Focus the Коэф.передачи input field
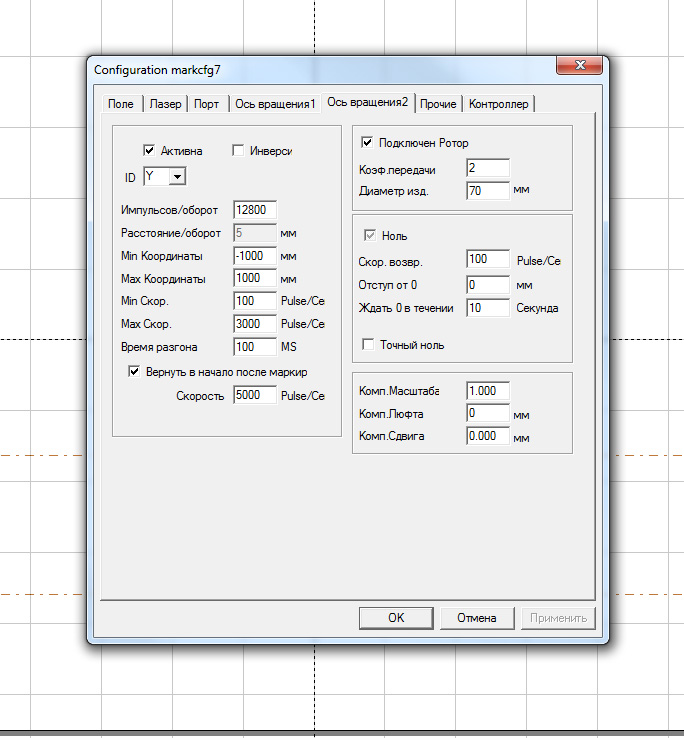 pyautogui.click(x=487, y=168)
